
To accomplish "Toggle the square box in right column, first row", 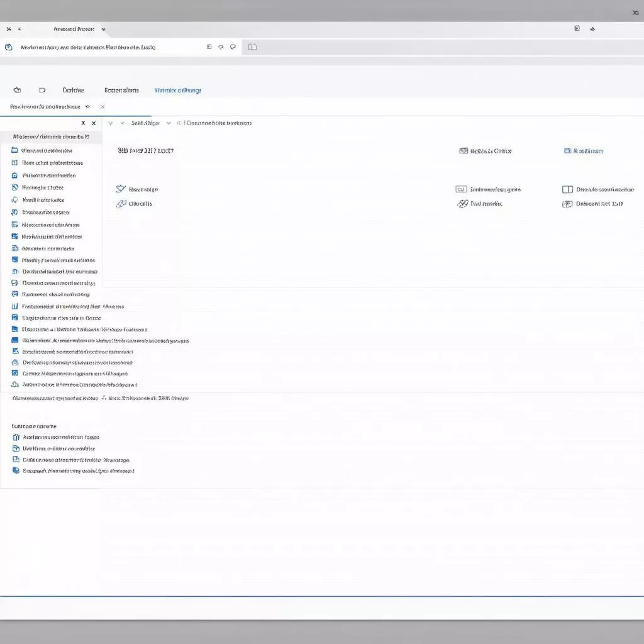I will pos(567,189).
